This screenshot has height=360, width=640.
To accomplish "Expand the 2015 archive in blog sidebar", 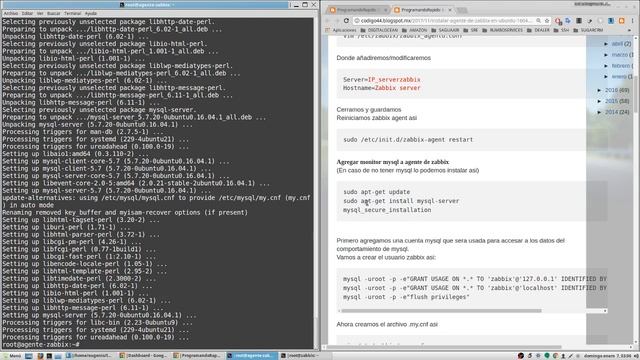I will click(x=599, y=101).
